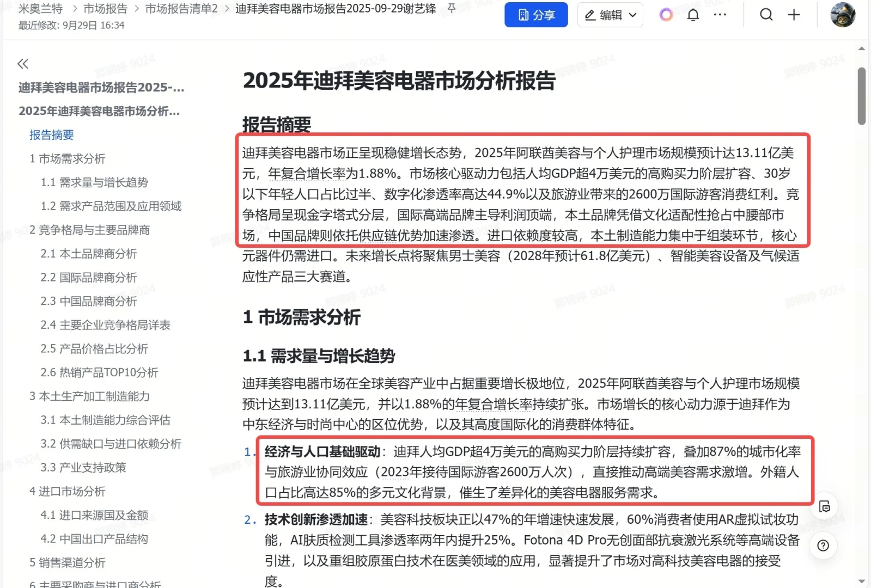Jump to 2.5 产品价格占比分析 in outline

(94, 349)
